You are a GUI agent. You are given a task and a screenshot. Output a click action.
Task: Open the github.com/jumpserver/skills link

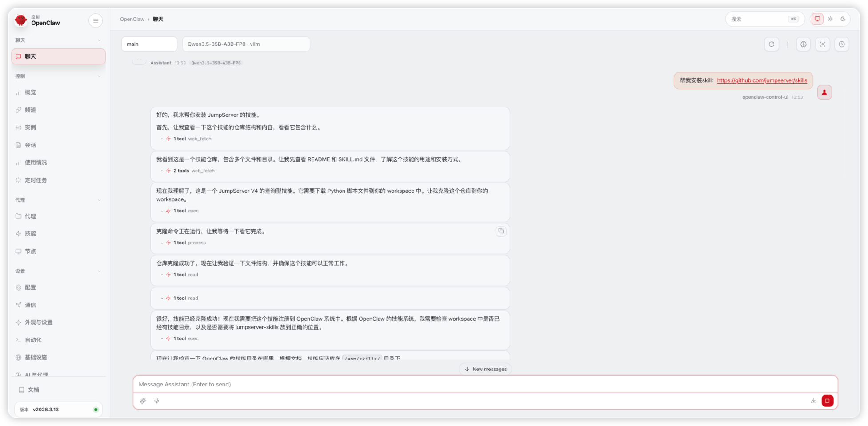point(762,80)
